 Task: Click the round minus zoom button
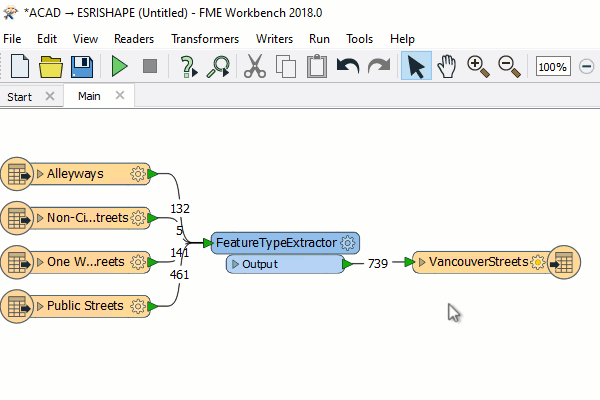(586, 66)
